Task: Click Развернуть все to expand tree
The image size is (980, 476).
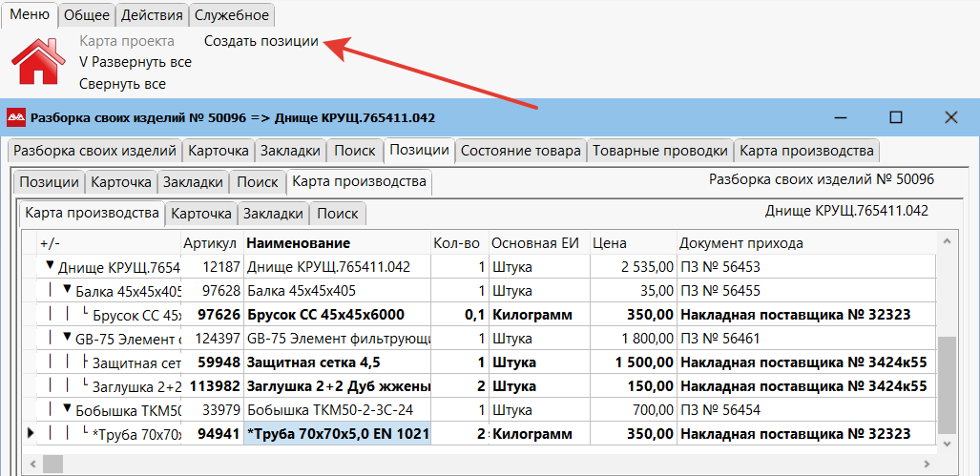Action: [x=136, y=62]
